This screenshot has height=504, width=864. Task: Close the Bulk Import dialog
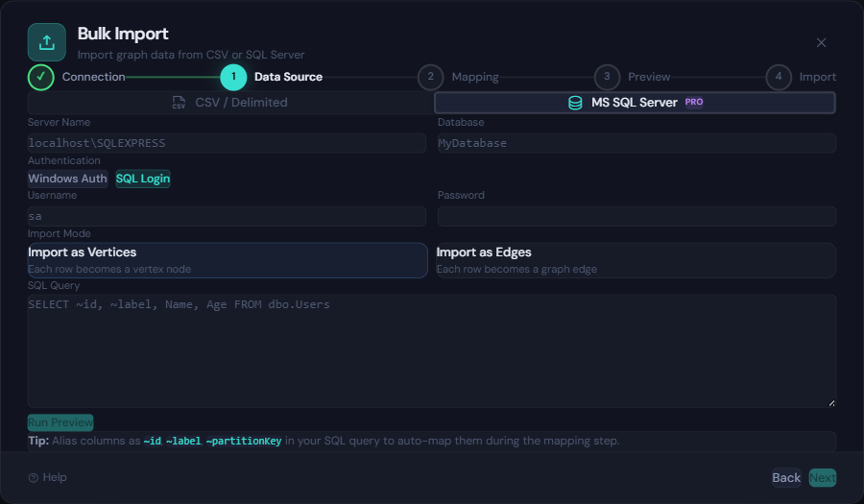click(821, 43)
